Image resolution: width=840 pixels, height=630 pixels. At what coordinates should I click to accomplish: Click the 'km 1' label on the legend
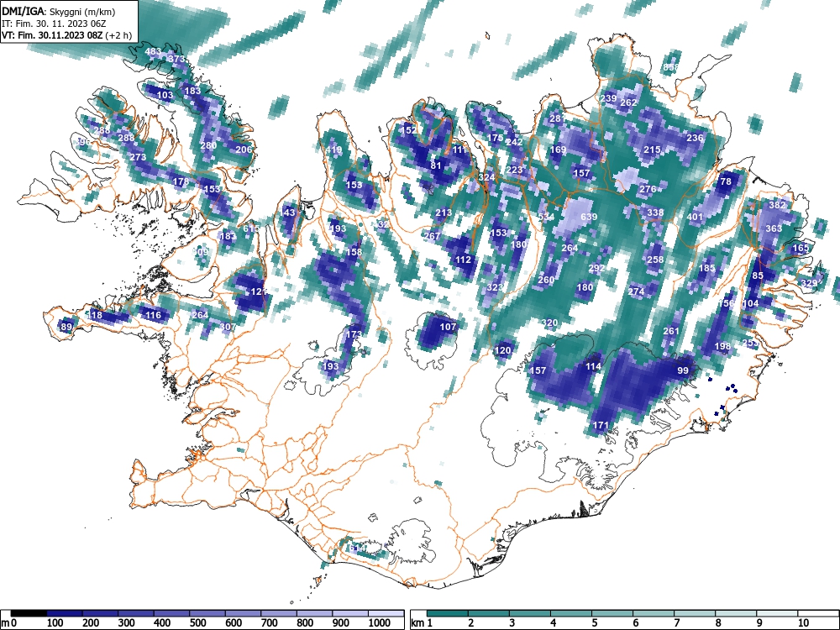(x=422, y=623)
